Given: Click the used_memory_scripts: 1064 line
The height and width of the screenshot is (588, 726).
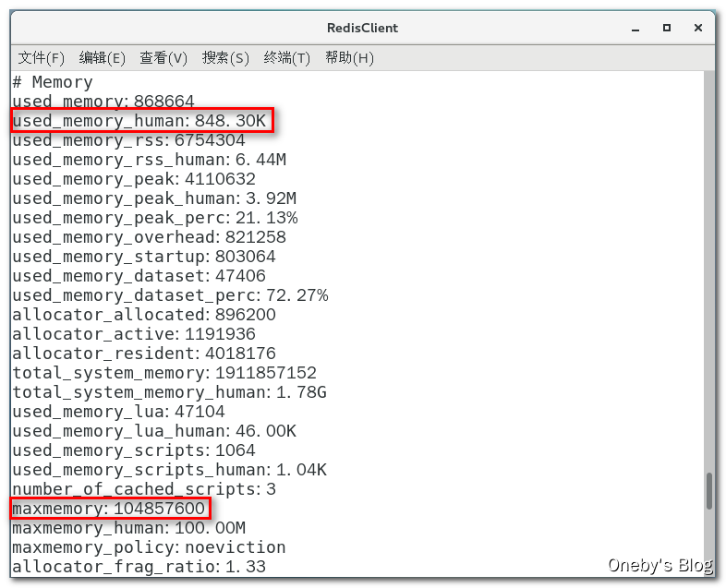Looking at the screenshot, I should click(x=134, y=451).
